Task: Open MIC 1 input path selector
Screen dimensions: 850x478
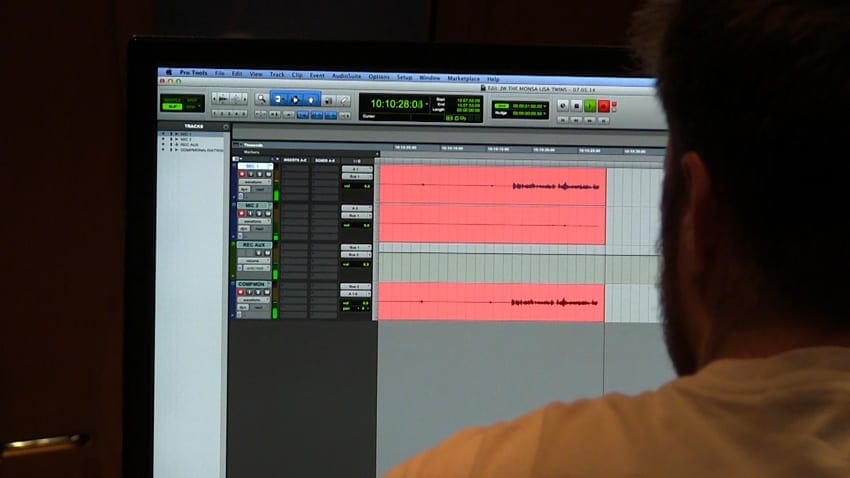Action: pos(355,169)
